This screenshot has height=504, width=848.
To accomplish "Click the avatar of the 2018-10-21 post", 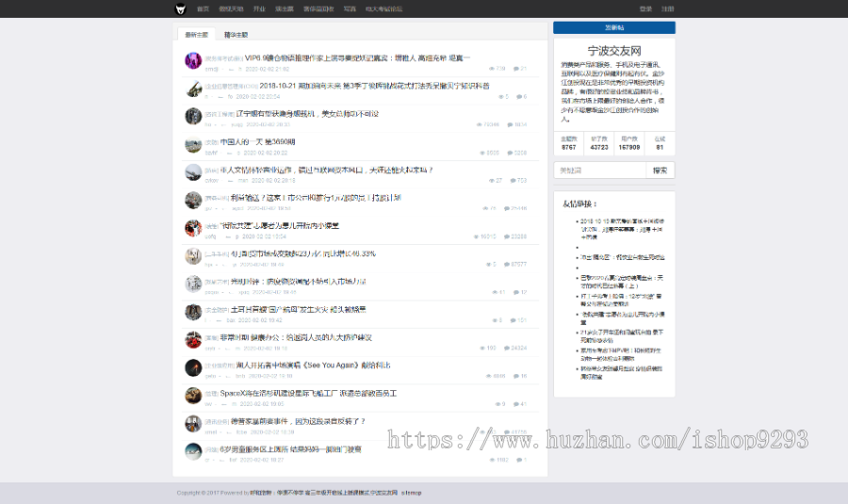I will 193,89.
